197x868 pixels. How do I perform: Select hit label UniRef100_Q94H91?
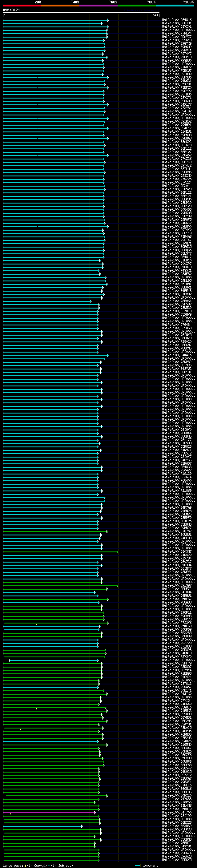point(177,125)
